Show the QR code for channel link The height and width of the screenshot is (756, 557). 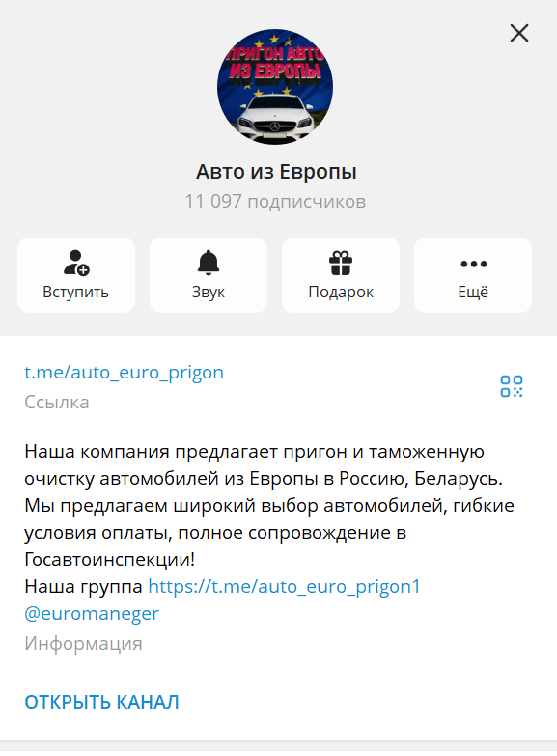pos(512,386)
